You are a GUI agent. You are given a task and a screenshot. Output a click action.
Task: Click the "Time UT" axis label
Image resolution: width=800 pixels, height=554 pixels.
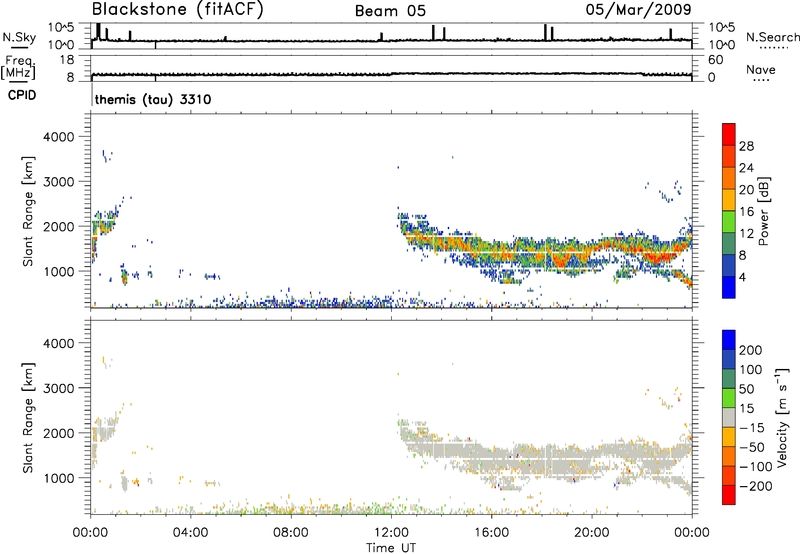point(391,548)
